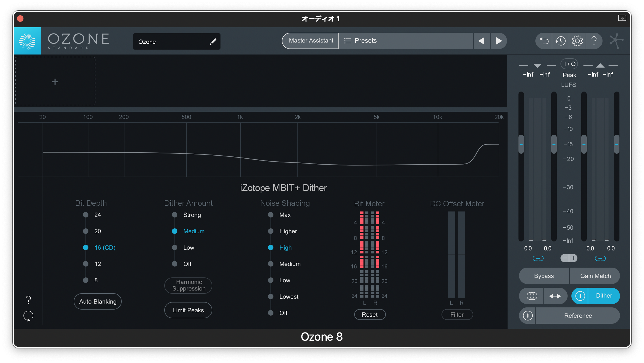Open help question mark in header
644x363 pixels.
click(x=594, y=41)
